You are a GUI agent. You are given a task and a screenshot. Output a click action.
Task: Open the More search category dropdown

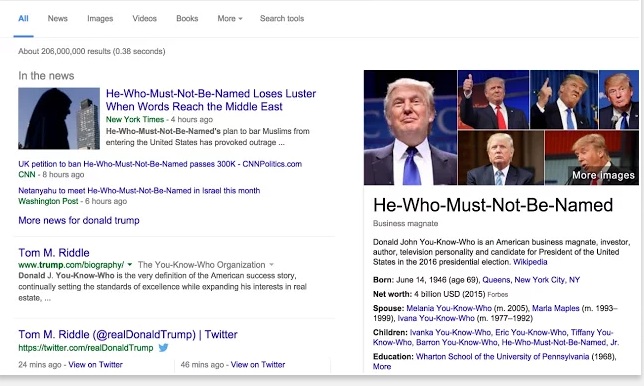click(x=230, y=18)
